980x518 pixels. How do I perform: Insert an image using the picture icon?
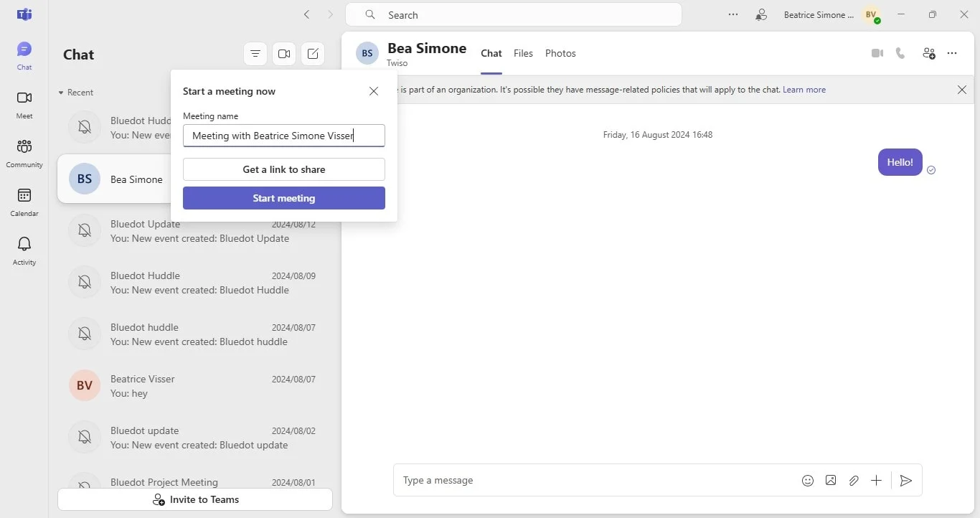tap(831, 481)
